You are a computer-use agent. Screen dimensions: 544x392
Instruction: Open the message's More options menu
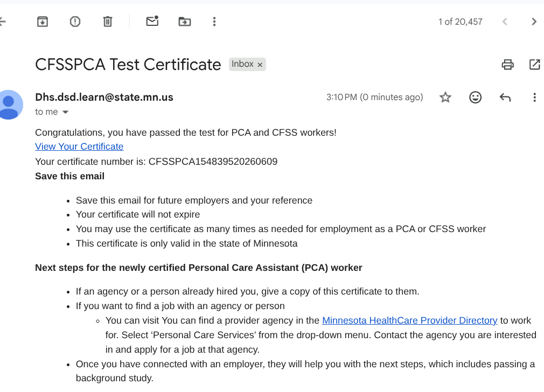pos(534,97)
